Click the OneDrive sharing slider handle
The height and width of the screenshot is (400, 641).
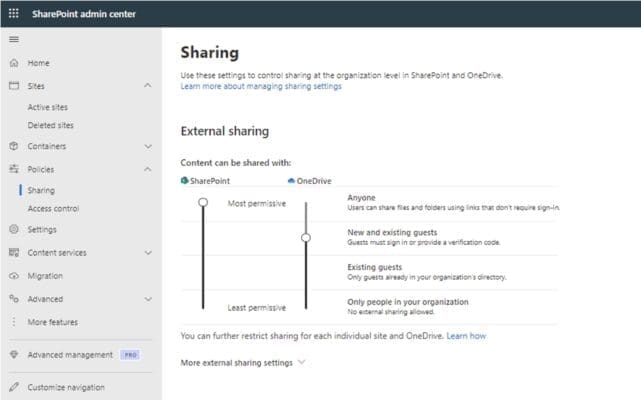(306, 238)
